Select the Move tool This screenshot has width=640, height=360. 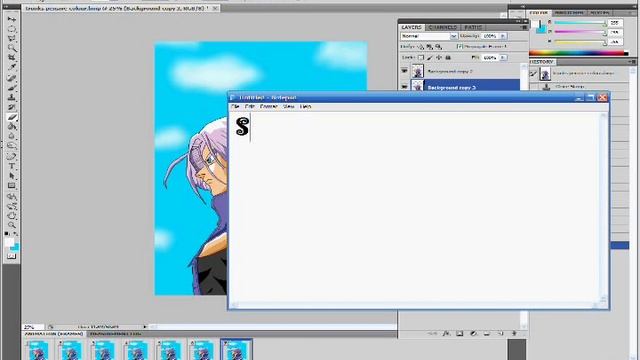coord(12,19)
